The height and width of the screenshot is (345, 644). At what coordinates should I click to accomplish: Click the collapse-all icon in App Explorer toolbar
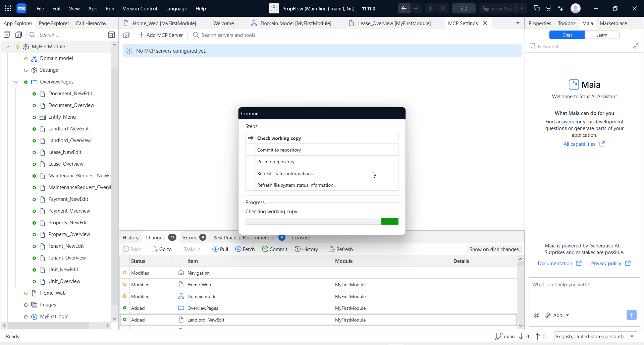(19, 35)
